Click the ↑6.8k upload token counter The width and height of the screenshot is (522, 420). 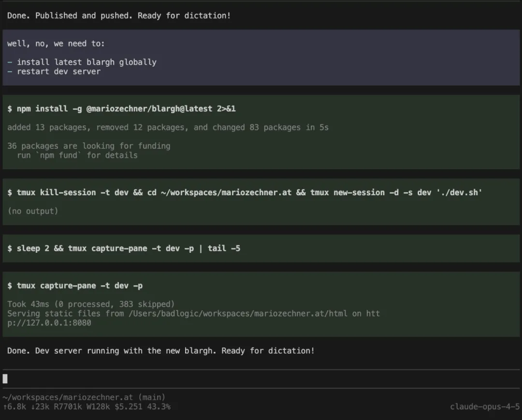click(14, 406)
